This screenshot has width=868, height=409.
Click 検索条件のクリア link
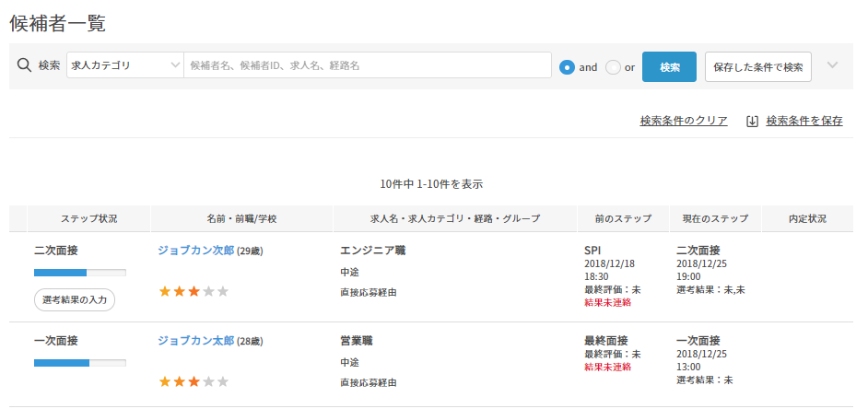684,121
